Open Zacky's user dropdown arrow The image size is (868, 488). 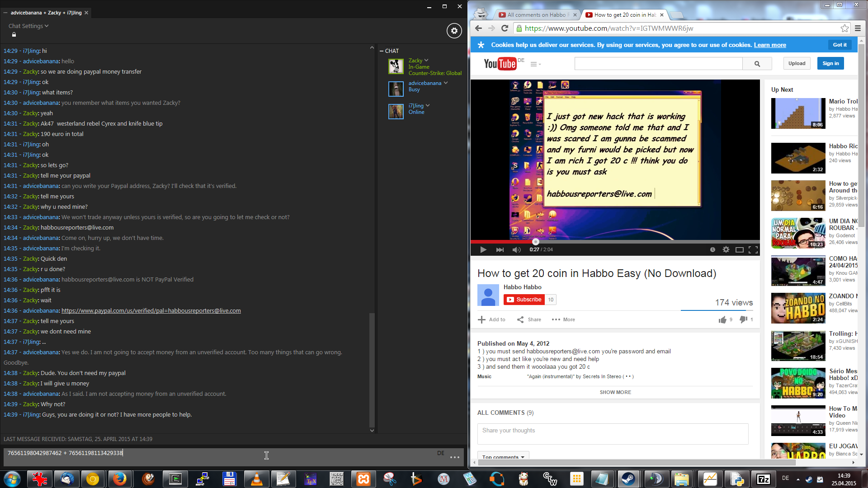[x=426, y=61]
